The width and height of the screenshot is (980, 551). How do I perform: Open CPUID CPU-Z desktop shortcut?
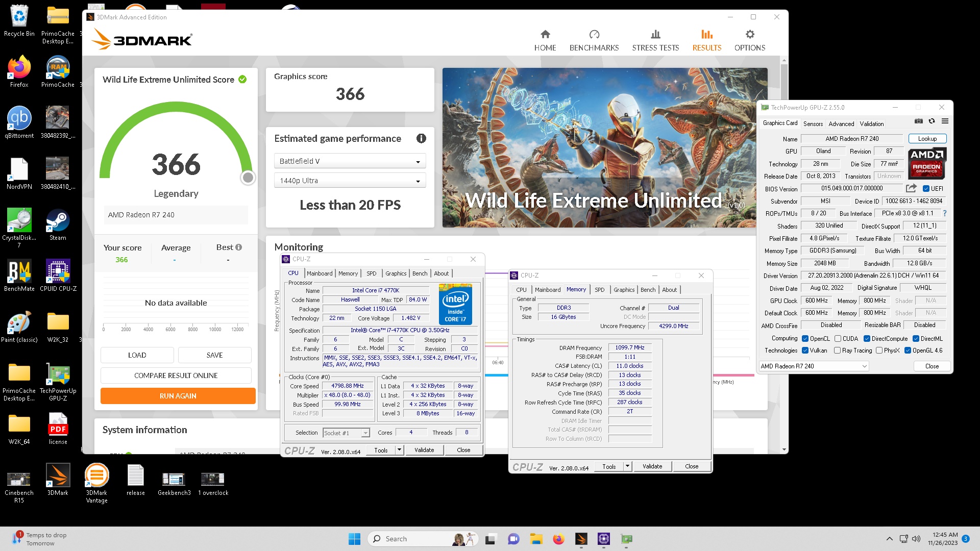pyautogui.click(x=58, y=275)
